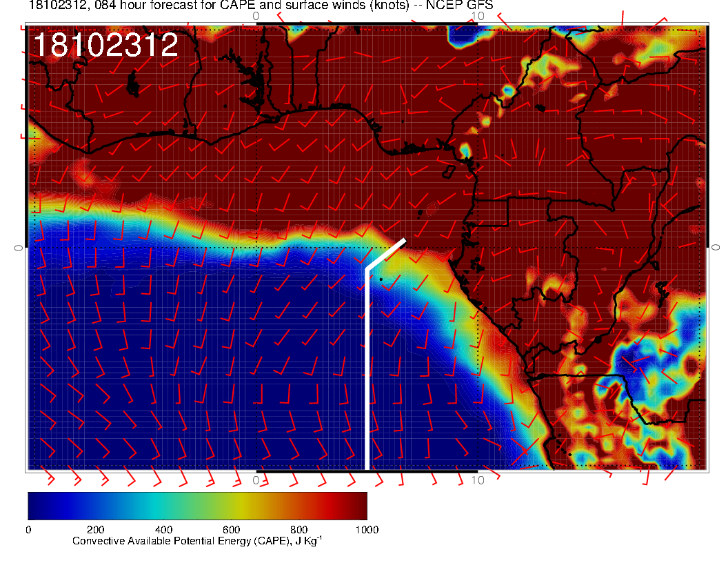Viewport: 728px width, 563px height.
Task: Select the 1000 tick label under the colorbar
Action: point(366,530)
